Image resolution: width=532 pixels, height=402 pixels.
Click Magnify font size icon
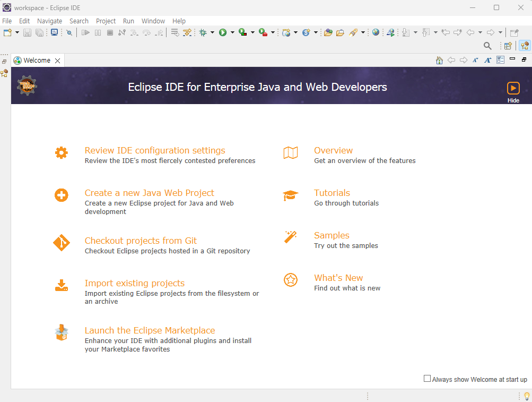(487, 61)
